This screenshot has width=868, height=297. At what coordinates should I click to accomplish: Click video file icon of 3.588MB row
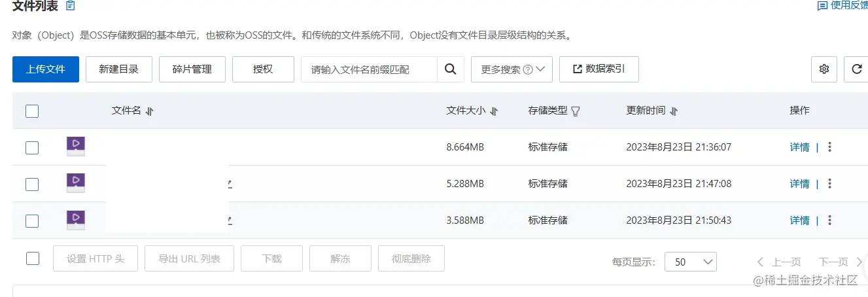76,219
